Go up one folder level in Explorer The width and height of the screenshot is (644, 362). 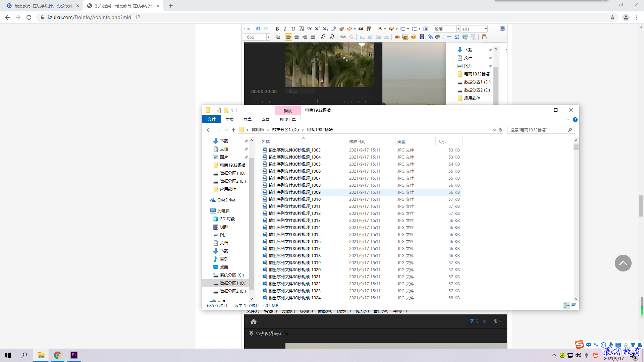(233, 130)
